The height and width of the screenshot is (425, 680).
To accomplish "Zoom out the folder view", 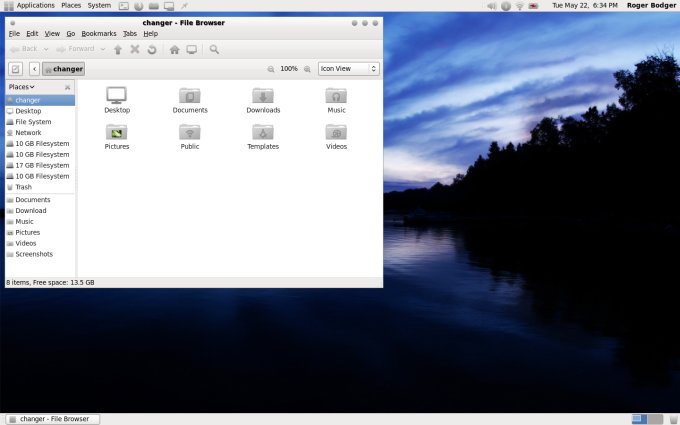I will (272, 69).
